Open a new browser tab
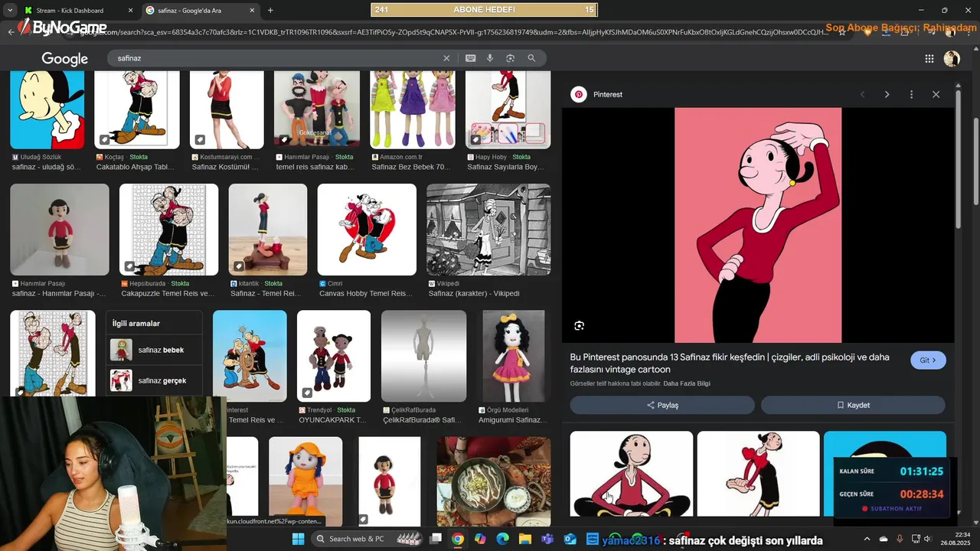This screenshot has height=551, width=980. coord(270,11)
